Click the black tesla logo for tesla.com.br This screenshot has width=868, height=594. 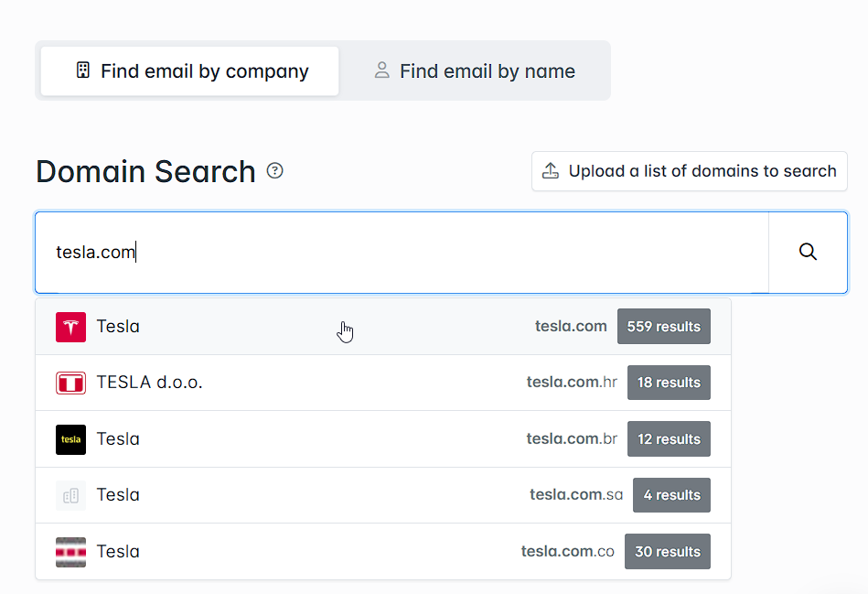tap(70, 439)
